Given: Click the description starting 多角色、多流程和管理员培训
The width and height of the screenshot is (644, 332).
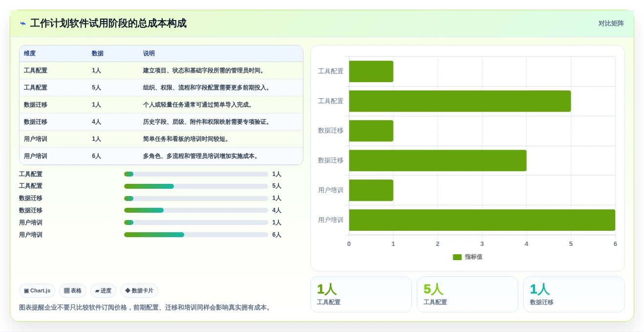Looking at the screenshot, I should click(201, 156).
